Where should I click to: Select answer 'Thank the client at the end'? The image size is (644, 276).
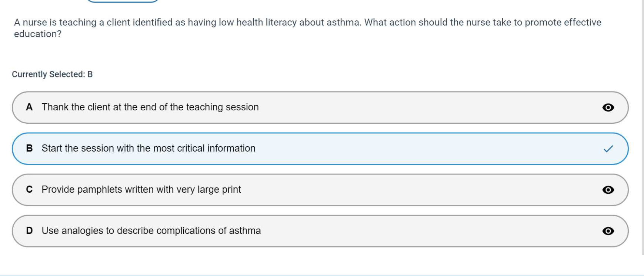pyautogui.click(x=150, y=107)
